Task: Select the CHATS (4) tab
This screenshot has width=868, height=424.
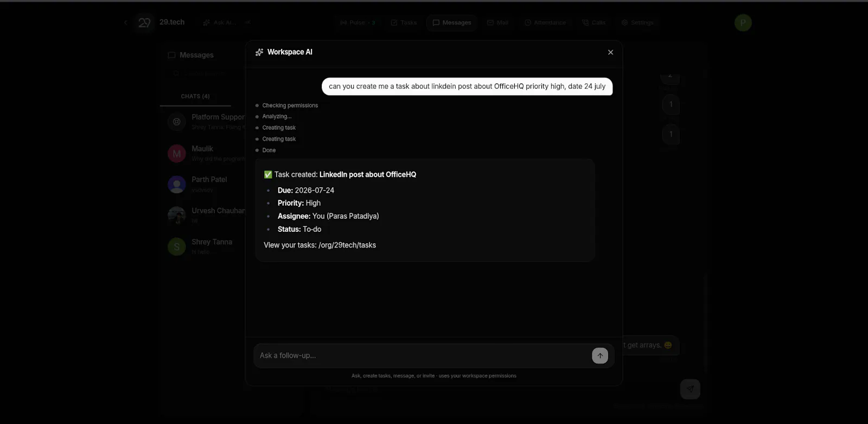Action: click(195, 96)
